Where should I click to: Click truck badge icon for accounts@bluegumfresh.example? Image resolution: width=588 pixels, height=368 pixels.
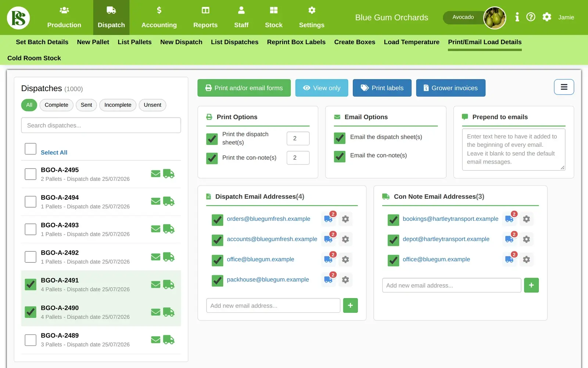tap(329, 239)
